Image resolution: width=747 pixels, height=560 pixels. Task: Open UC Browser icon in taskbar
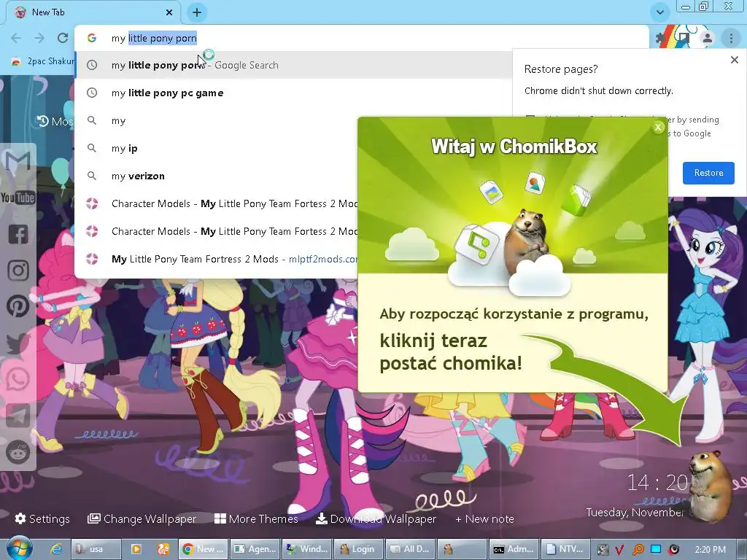click(163, 549)
